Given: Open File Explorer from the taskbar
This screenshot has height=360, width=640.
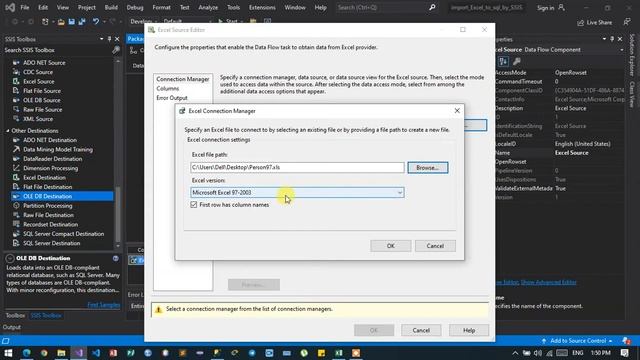Looking at the screenshot, I should click(x=61, y=353).
